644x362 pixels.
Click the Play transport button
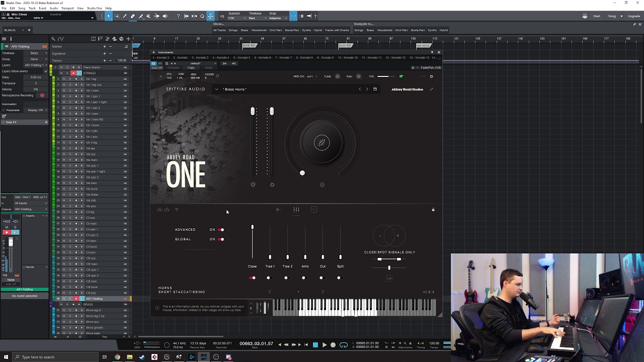coord(324,345)
